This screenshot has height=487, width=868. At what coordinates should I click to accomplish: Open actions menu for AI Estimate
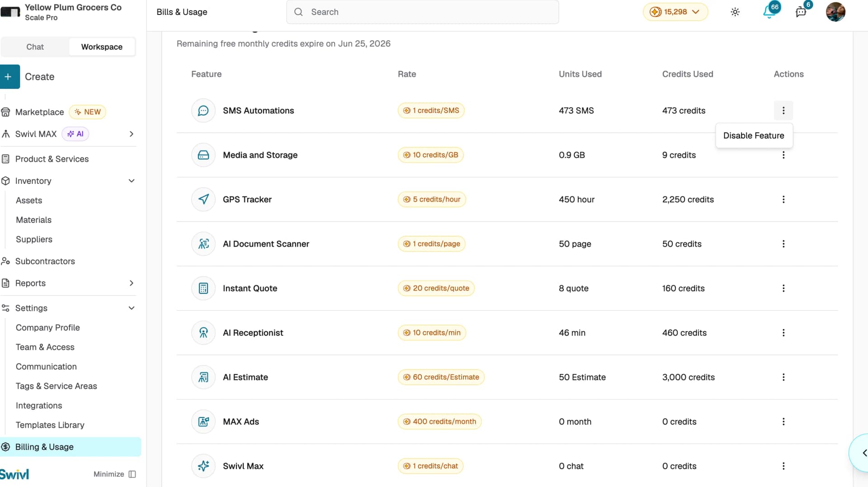[x=783, y=377]
